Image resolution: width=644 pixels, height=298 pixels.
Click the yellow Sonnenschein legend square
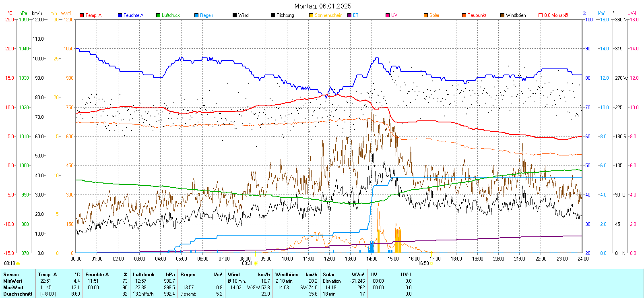[311, 15]
